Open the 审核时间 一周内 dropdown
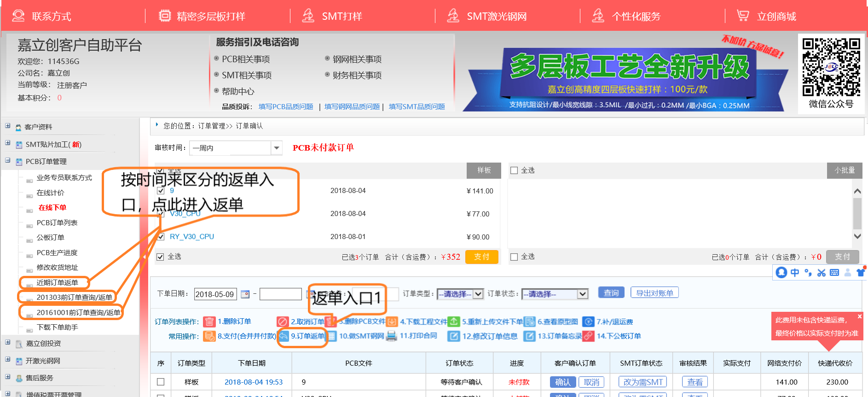 click(236, 148)
